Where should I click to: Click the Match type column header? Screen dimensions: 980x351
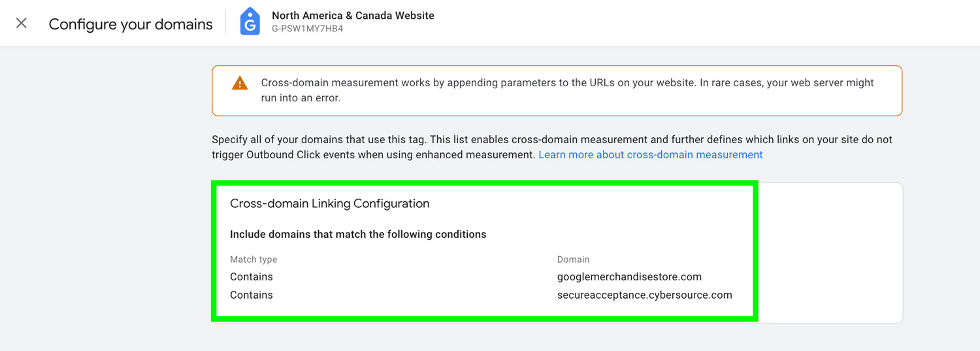(253, 259)
